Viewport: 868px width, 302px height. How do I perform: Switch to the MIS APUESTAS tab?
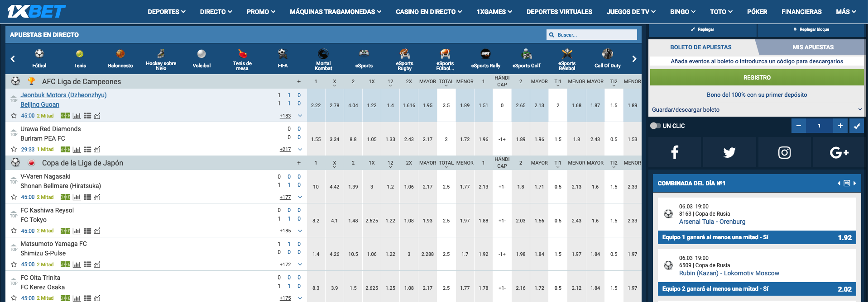[813, 47]
